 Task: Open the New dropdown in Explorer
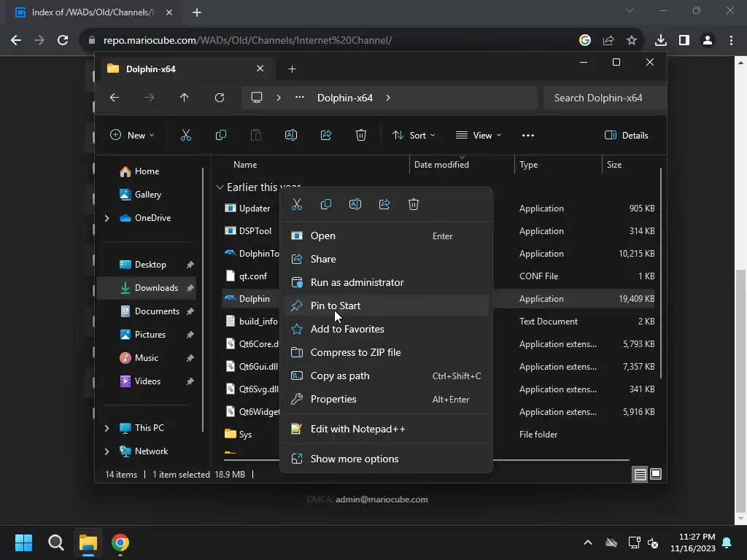tap(132, 135)
